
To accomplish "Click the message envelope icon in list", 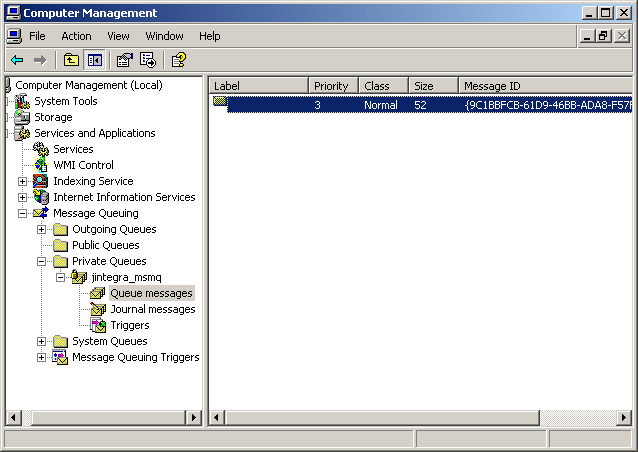I will pyautogui.click(x=220, y=101).
